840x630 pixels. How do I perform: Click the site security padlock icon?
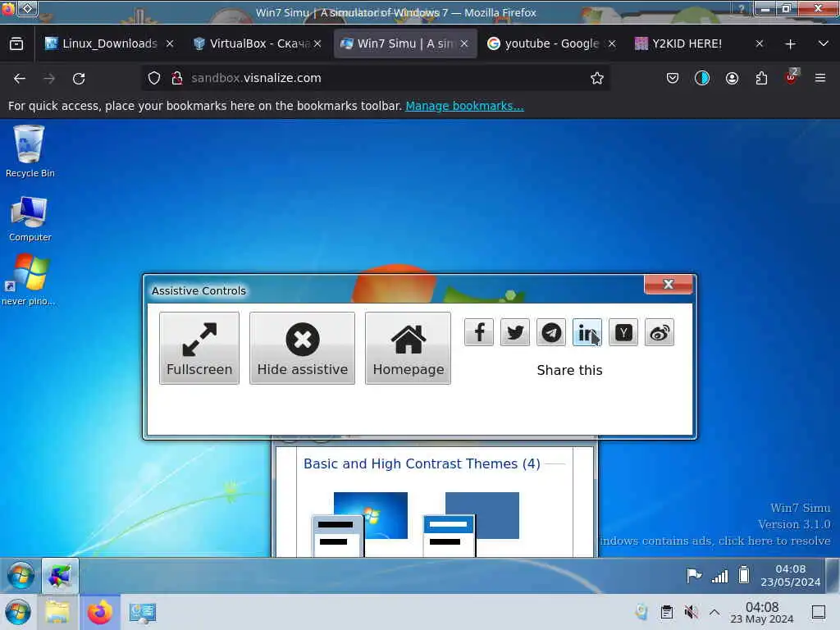pyautogui.click(x=177, y=78)
